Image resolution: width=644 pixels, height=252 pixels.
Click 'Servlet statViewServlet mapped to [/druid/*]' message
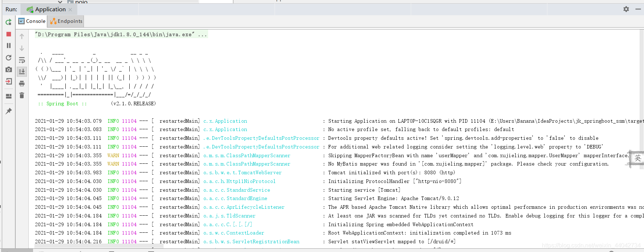click(x=392, y=241)
